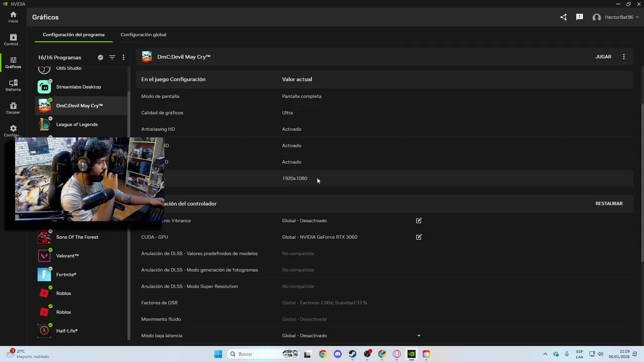Switch to the Configuración global tab
Screen dimensions: 644x362
143,35
